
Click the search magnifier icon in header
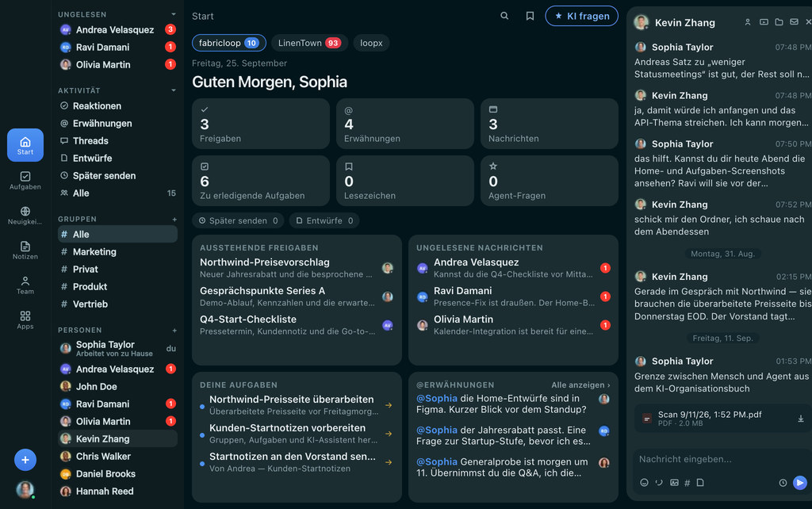point(504,16)
